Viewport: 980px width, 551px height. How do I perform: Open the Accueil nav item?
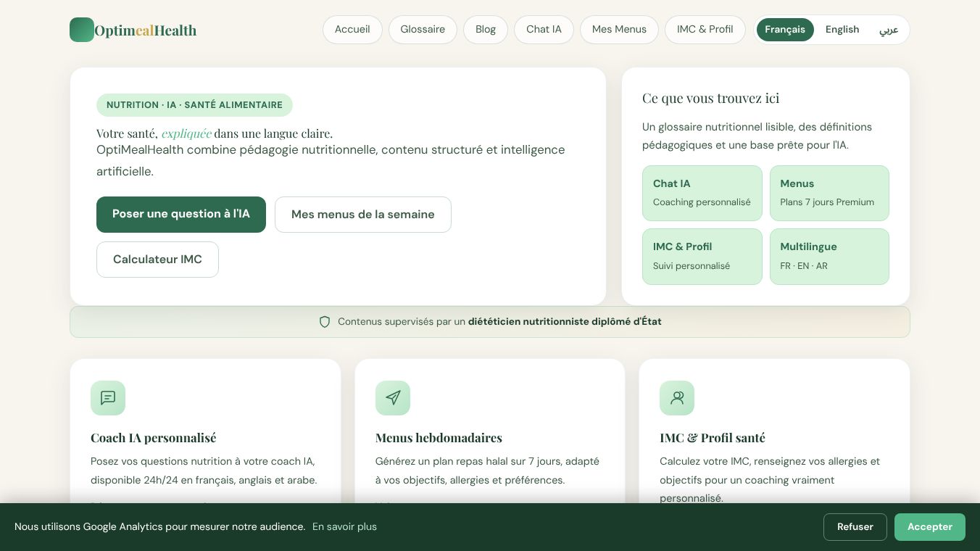(x=352, y=30)
